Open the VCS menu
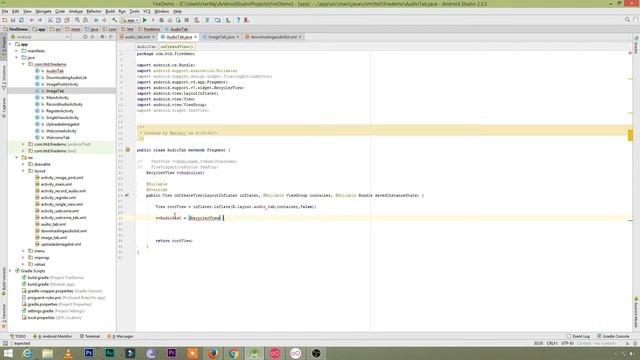The width and height of the screenshot is (640, 360). click(x=147, y=11)
